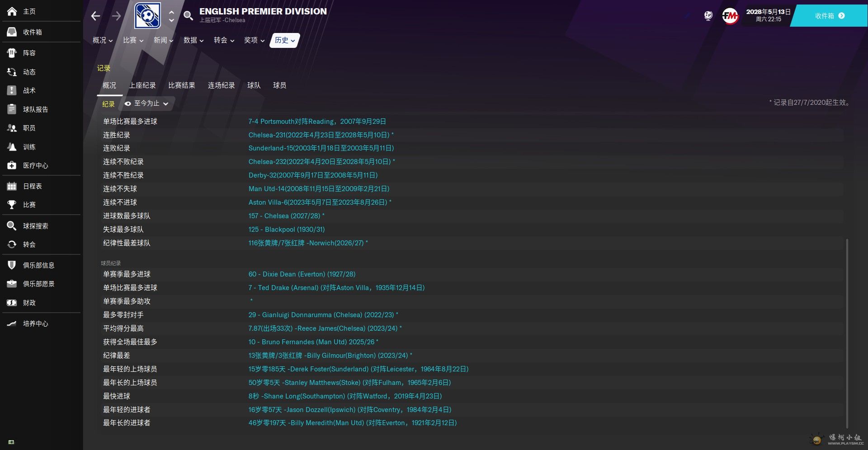Image resolution: width=868 pixels, height=450 pixels.
Task: Click the back navigation arrow
Action: (x=95, y=16)
